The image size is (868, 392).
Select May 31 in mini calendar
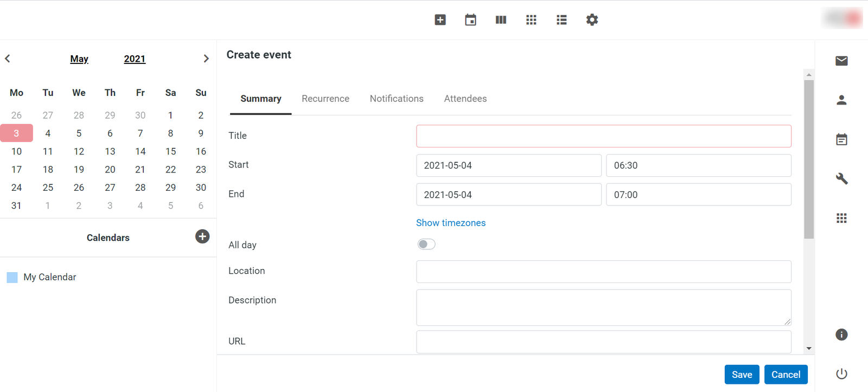pos(16,205)
